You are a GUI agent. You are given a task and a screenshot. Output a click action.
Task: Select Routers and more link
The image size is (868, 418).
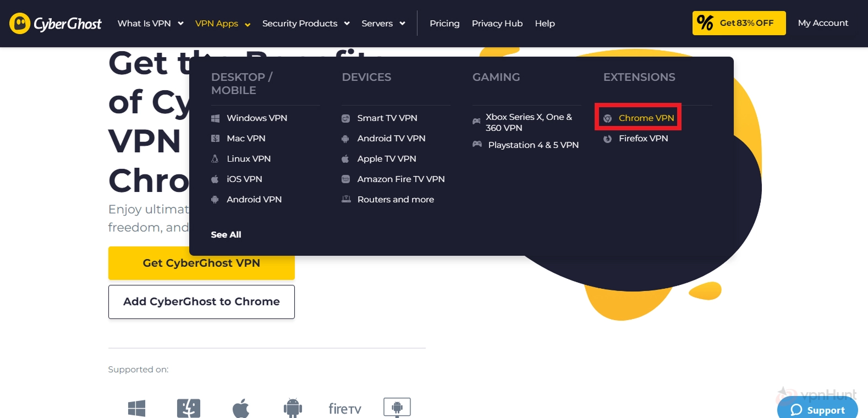[x=395, y=200]
